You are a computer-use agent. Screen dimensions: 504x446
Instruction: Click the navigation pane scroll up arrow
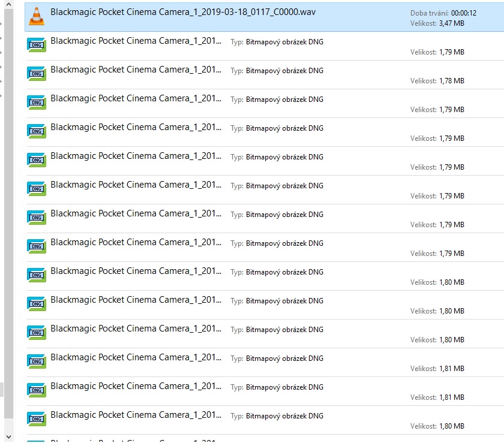click(x=8, y=5)
